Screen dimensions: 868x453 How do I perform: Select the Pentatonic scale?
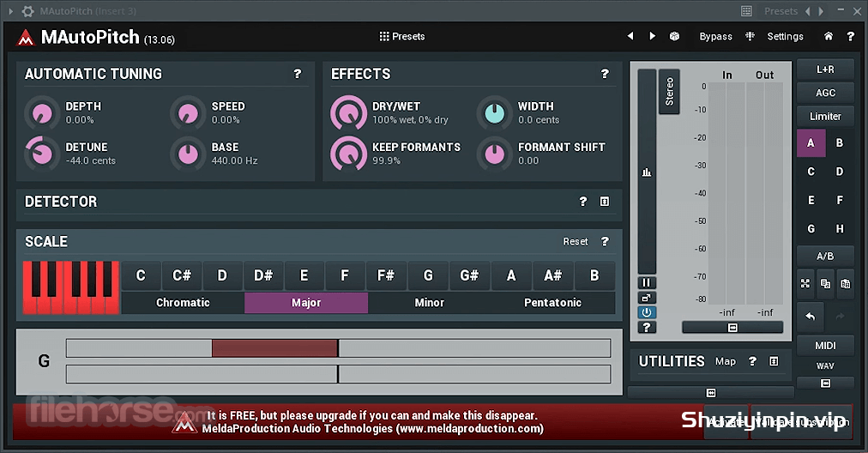(x=552, y=303)
